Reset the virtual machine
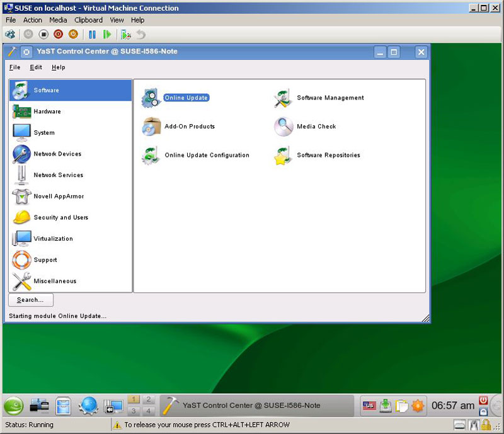 click(107, 35)
